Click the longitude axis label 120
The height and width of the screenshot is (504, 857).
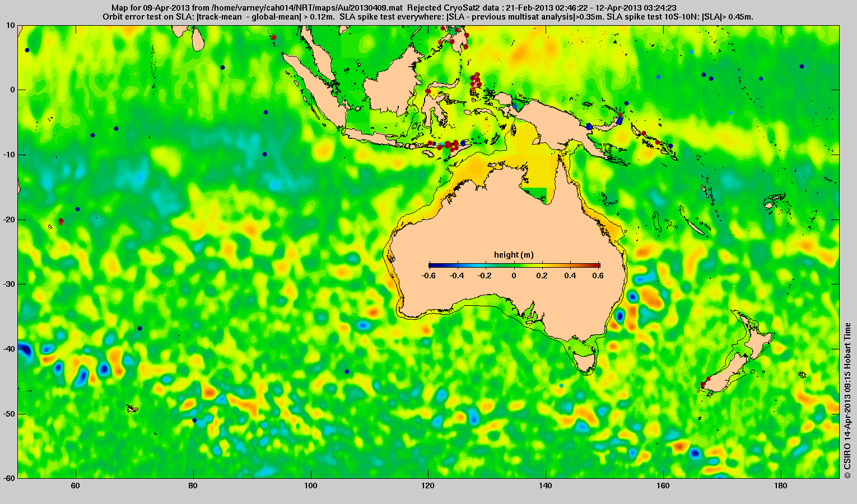428,486
